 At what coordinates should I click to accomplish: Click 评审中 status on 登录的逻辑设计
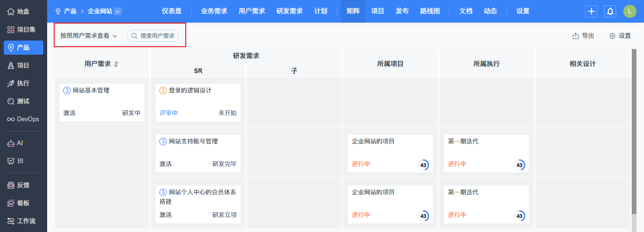click(169, 113)
